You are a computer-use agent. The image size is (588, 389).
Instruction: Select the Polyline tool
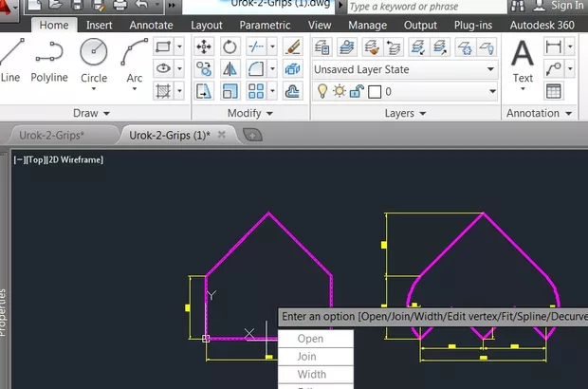point(49,59)
